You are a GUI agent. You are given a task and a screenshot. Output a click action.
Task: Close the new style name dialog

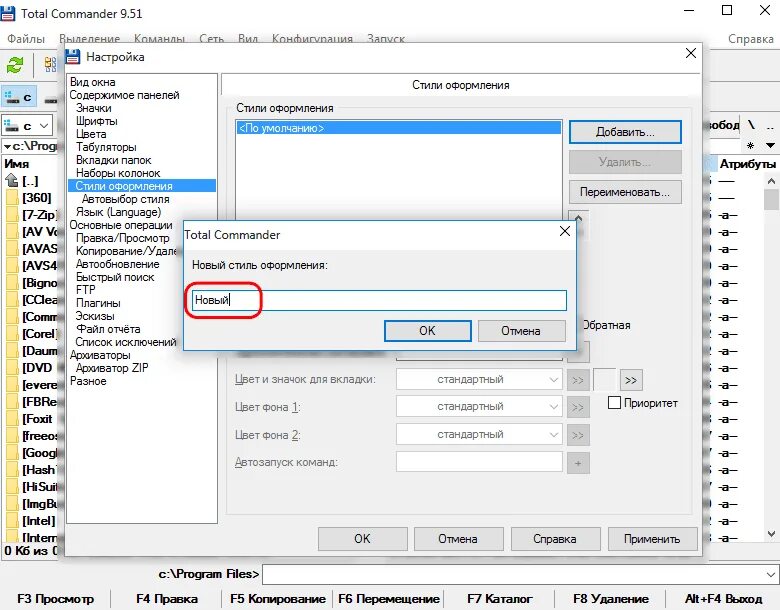click(x=565, y=231)
